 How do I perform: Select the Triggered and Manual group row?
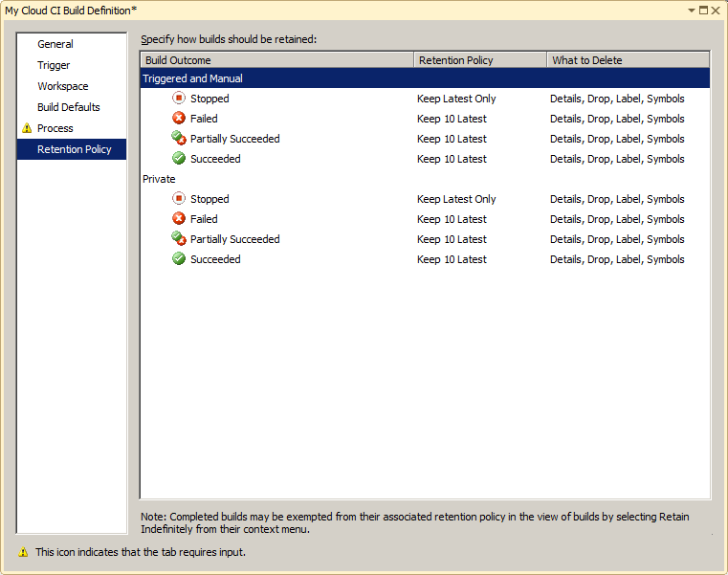pyautogui.click(x=193, y=78)
